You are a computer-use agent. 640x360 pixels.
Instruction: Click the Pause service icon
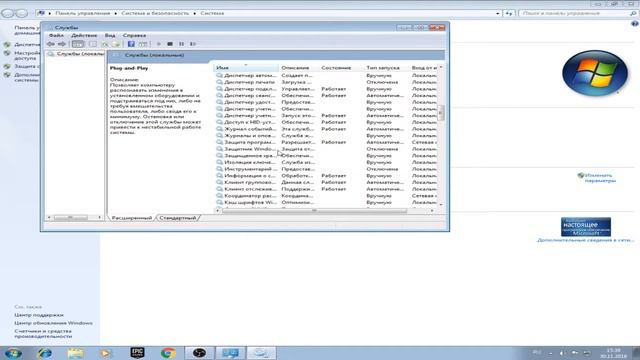click(x=181, y=44)
